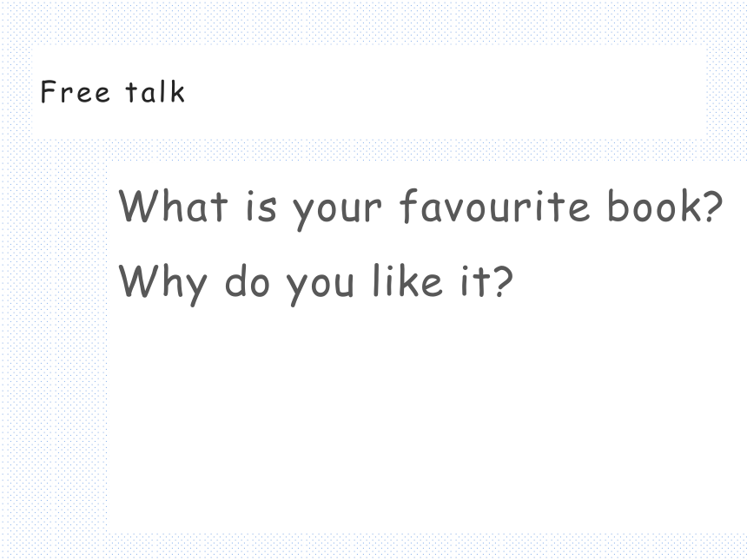
Task: Click the word 'Why' in second question
Action: pyautogui.click(x=162, y=284)
